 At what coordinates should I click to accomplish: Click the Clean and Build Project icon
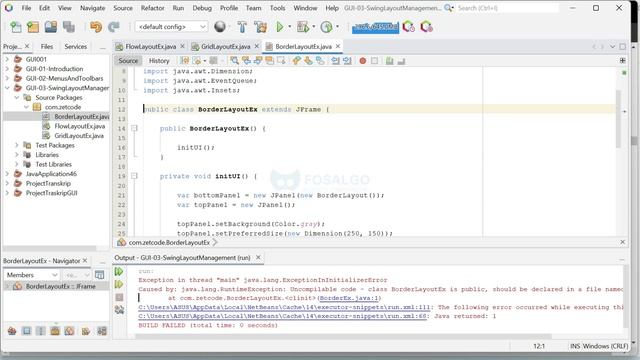(260, 27)
